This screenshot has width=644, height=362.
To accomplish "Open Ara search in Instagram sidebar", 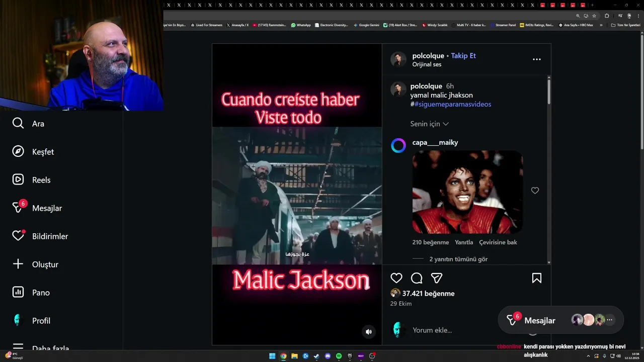I will point(28,124).
